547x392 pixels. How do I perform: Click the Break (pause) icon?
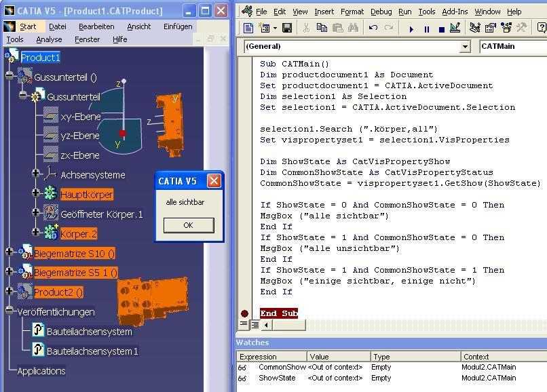[426, 28]
